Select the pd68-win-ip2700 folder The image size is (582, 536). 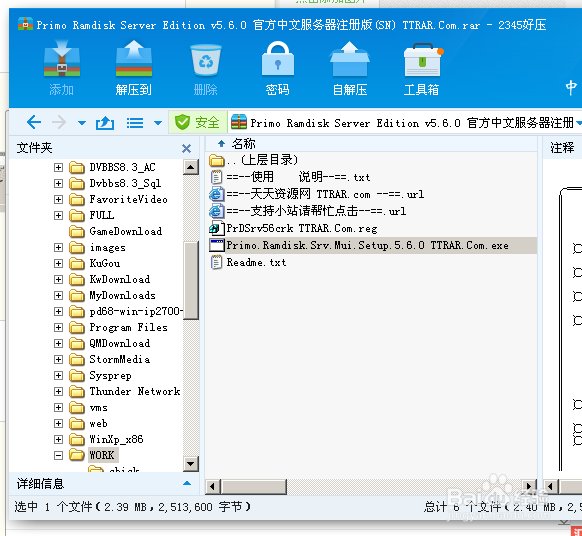point(136,311)
